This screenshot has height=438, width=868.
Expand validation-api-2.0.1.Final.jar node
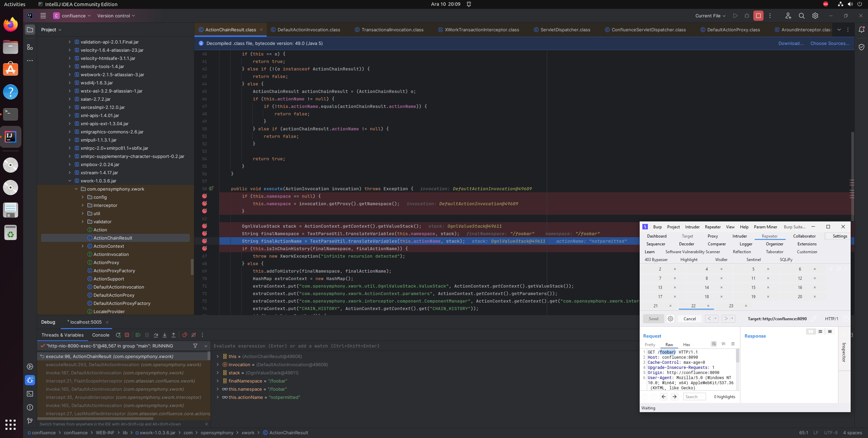[x=70, y=42]
